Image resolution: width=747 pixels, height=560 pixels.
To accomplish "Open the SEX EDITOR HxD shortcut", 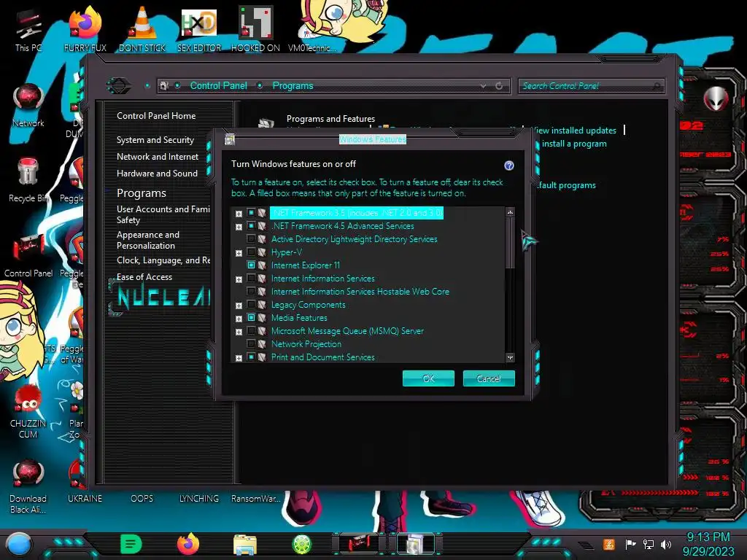I will point(199,29).
